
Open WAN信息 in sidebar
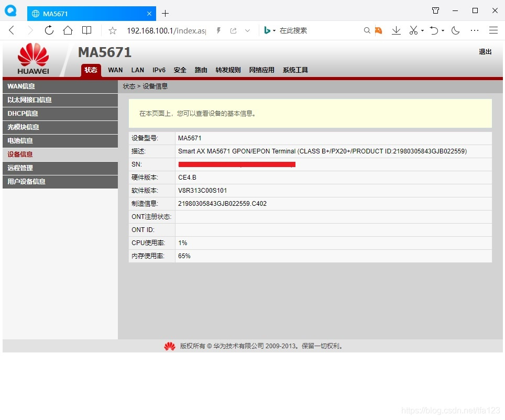click(60, 86)
